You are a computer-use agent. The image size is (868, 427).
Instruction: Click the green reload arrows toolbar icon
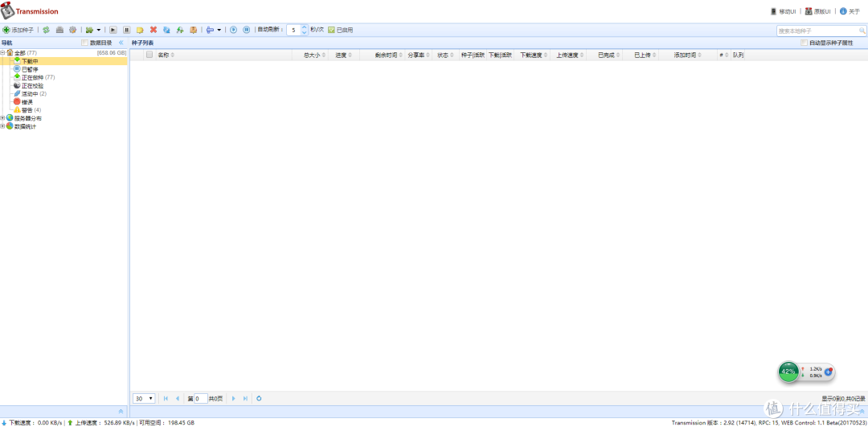click(x=47, y=30)
